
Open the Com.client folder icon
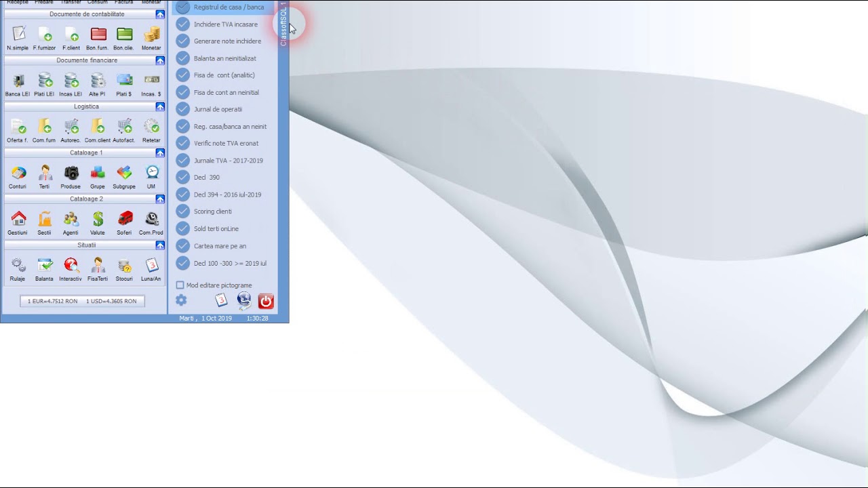[x=98, y=126]
